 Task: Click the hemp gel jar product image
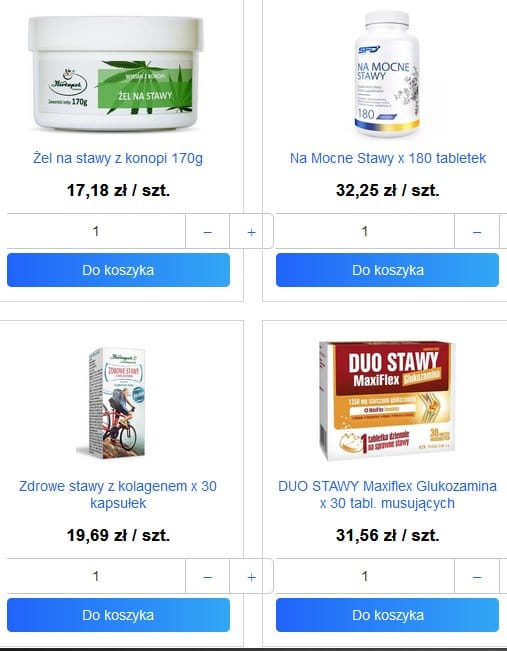pyautogui.click(x=116, y=73)
